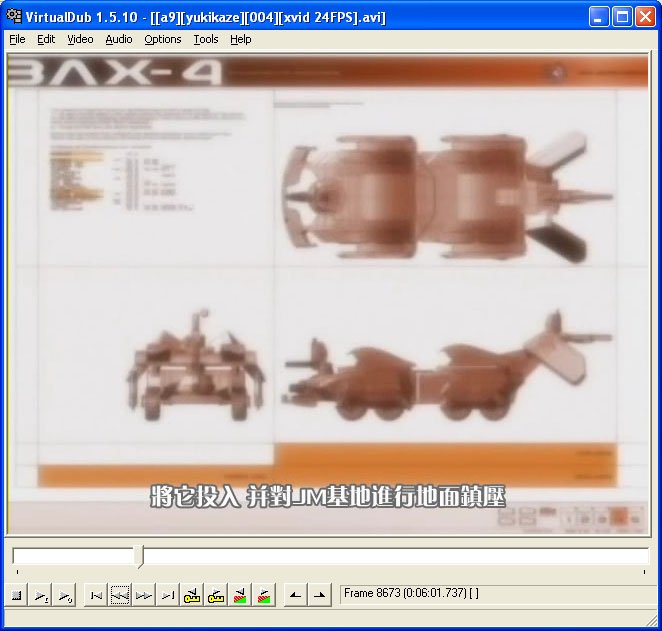Close the VirtualDub window
This screenshot has width=662, height=631.
[x=646, y=17]
